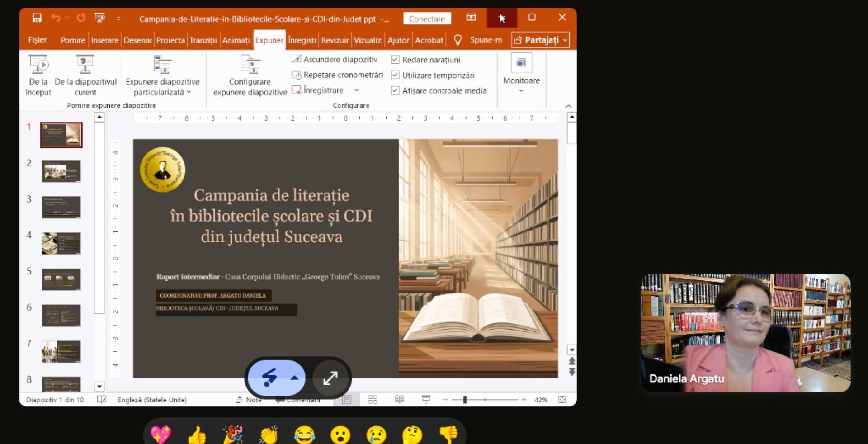Uncheck Redare narațiuni checkbox
Image resolution: width=868 pixels, height=444 pixels.
(395, 60)
